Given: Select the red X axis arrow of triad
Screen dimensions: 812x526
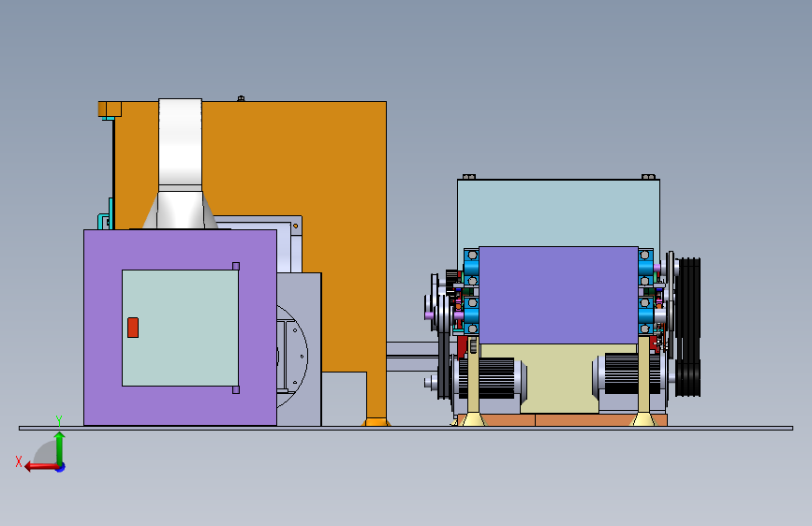Looking at the screenshot, I should point(42,467).
